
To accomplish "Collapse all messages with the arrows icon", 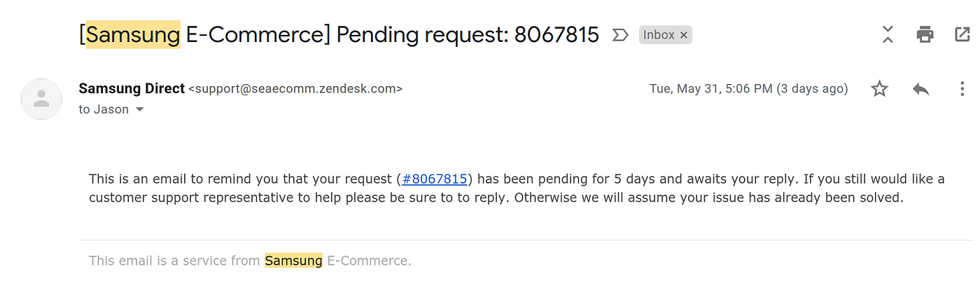I will [888, 34].
